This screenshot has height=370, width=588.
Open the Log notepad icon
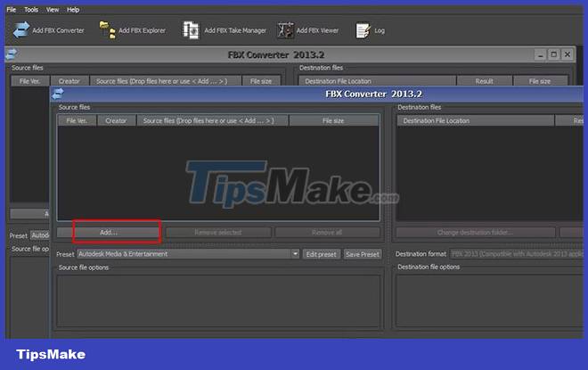(363, 30)
